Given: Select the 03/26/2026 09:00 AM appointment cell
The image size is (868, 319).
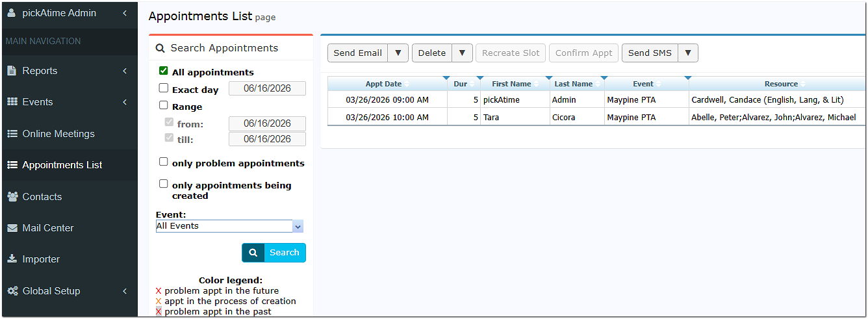Looking at the screenshot, I should [x=387, y=100].
